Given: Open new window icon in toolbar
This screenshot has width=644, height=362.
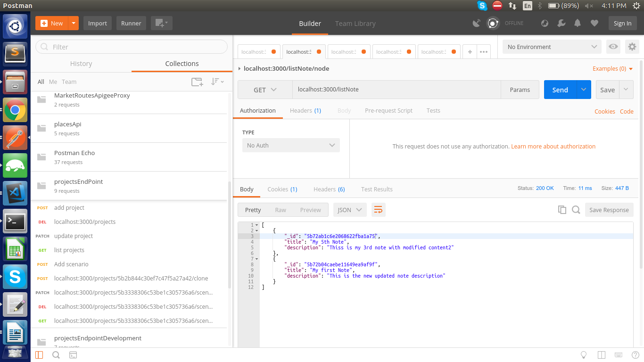Looking at the screenshot, I should click(162, 23).
